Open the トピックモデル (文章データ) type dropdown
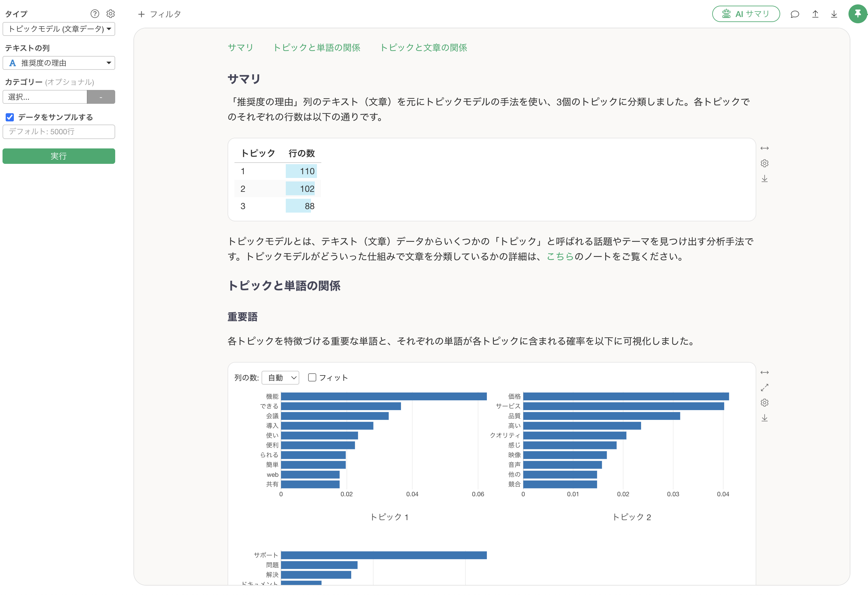The height and width of the screenshot is (595, 868). click(59, 29)
